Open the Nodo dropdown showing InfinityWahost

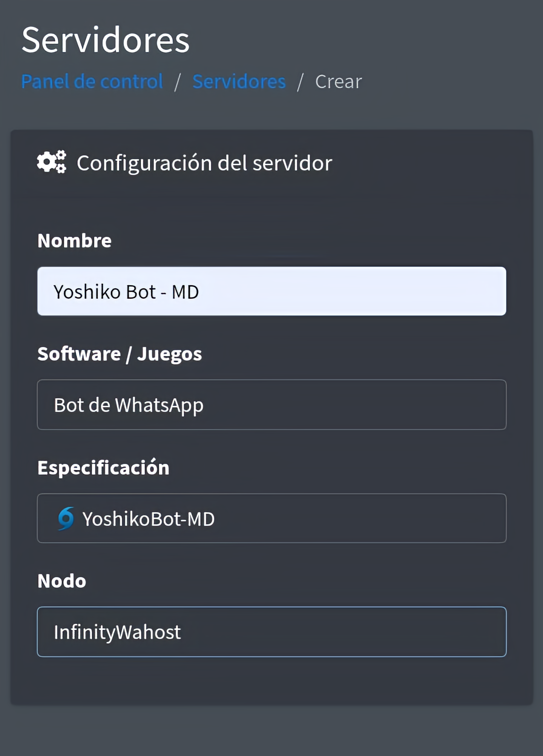pos(271,632)
